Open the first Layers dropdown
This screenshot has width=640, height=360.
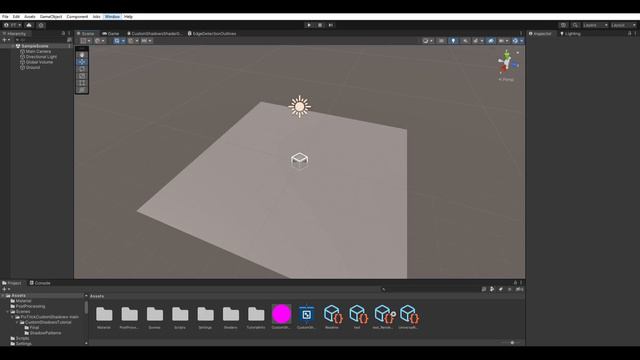pyautogui.click(x=595, y=25)
